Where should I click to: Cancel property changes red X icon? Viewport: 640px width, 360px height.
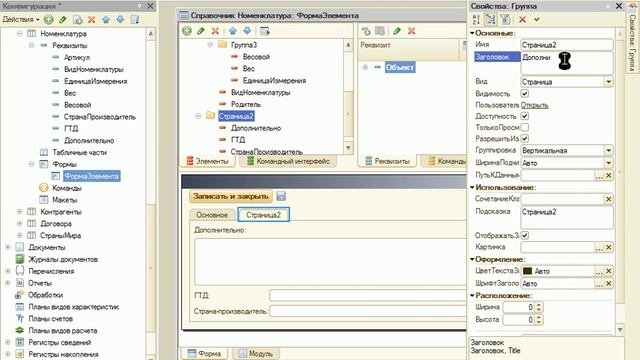tap(522, 19)
